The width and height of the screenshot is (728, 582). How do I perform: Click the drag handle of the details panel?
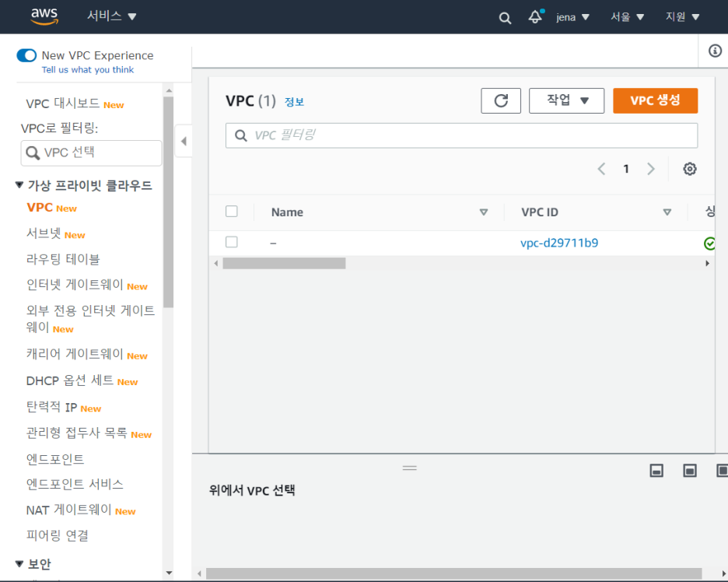pos(409,468)
